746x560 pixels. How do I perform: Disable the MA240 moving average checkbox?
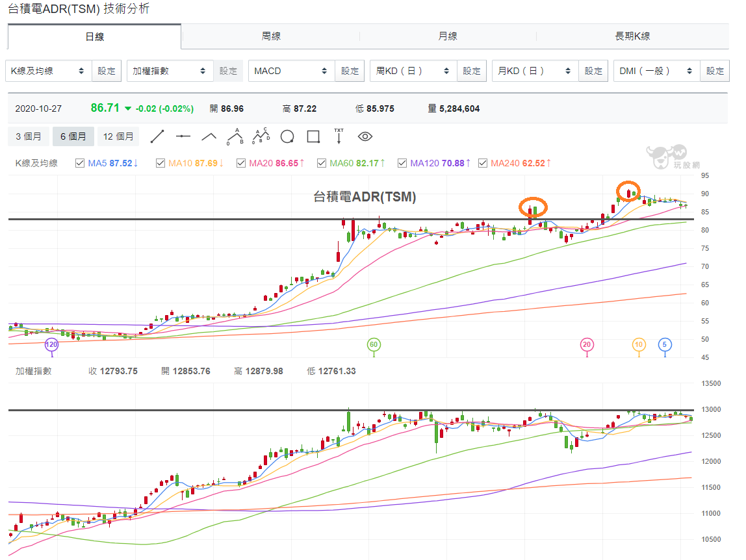pos(483,163)
